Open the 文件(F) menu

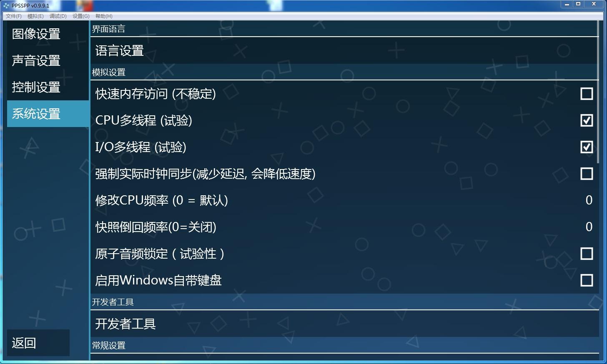point(14,16)
